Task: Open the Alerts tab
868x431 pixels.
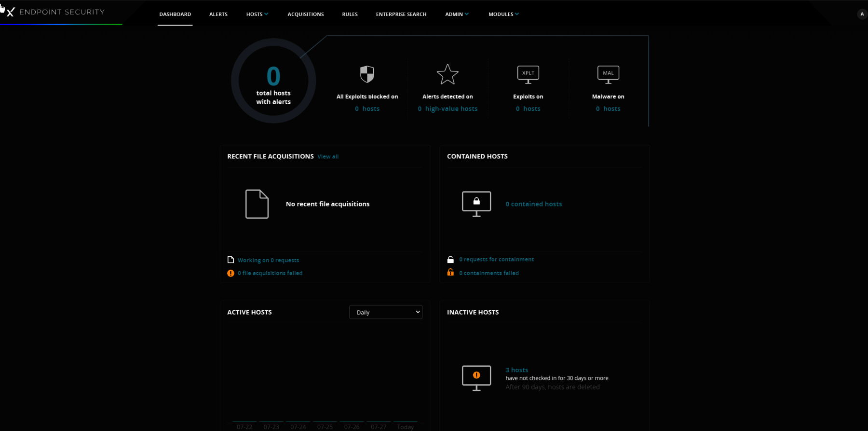Action: point(218,14)
